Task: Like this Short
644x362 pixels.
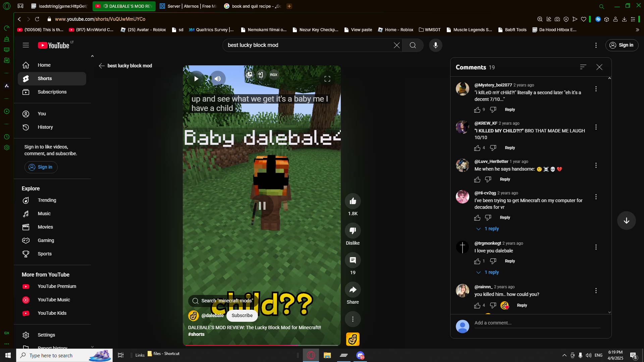Action: (353, 201)
